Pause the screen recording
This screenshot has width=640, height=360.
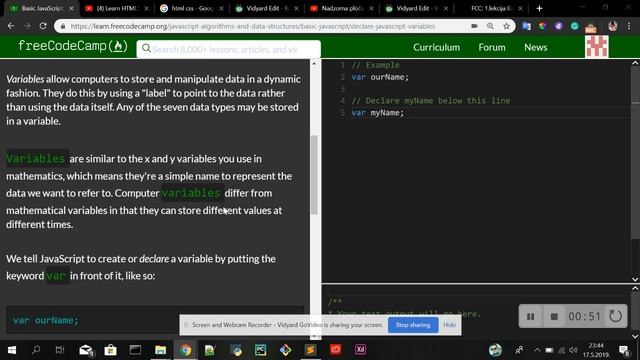[530, 316]
